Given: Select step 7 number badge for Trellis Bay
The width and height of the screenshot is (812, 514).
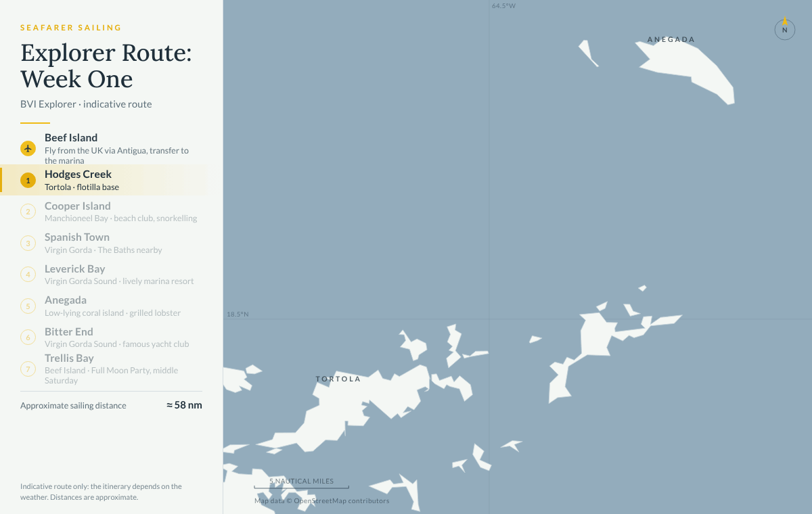Looking at the screenshot, I should [x=28, y=369].
